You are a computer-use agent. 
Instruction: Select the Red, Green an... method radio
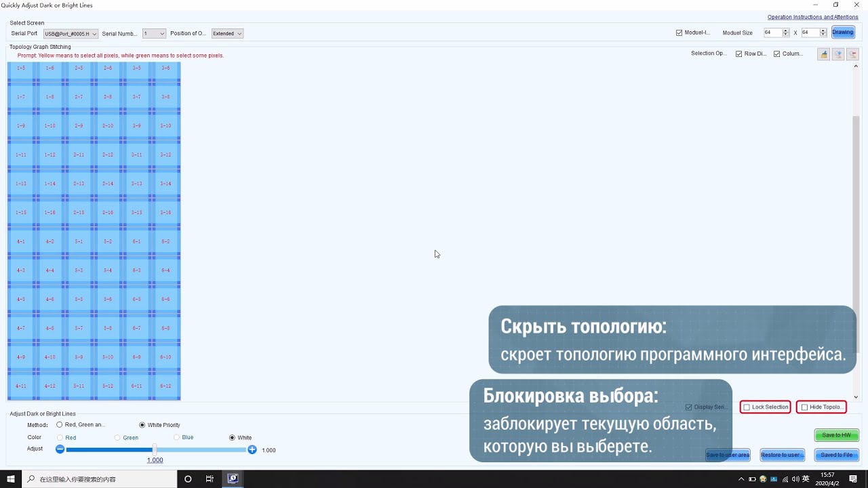(60, 425)
